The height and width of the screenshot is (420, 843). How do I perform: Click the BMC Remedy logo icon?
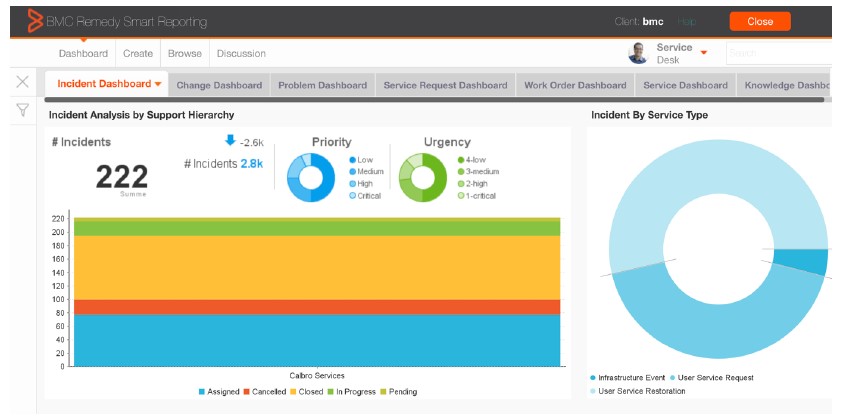[x=34, y=20]
